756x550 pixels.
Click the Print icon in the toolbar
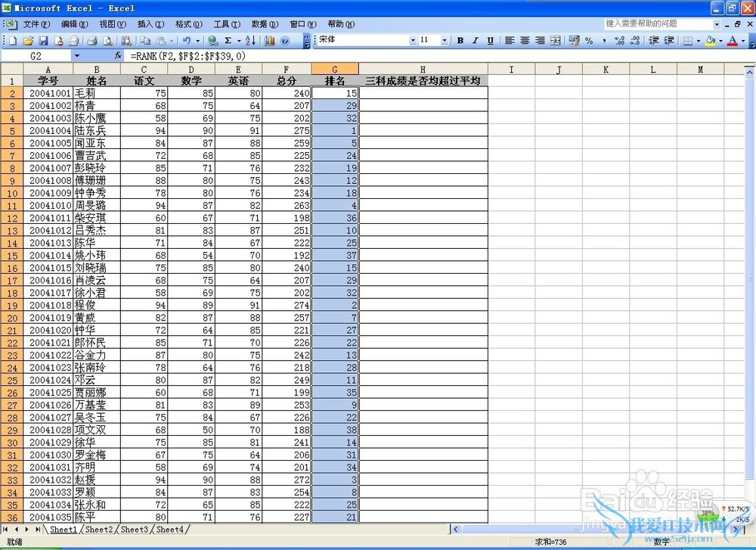92,41
